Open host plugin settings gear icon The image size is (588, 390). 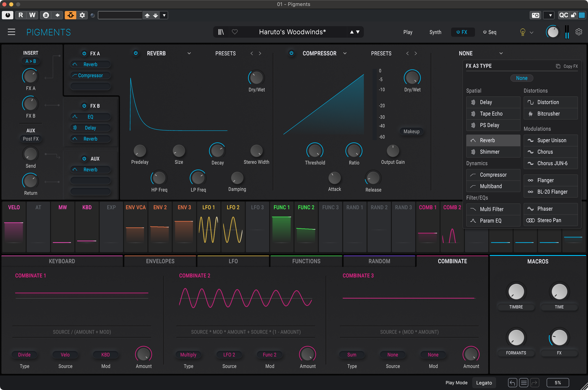pyautogui.click(x=82, y=15)
